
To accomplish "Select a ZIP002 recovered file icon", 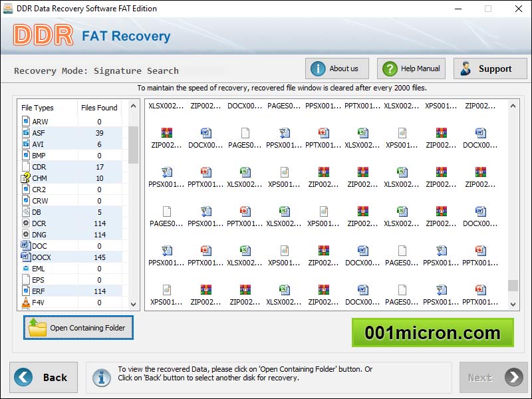I will (x=166, y=133).
